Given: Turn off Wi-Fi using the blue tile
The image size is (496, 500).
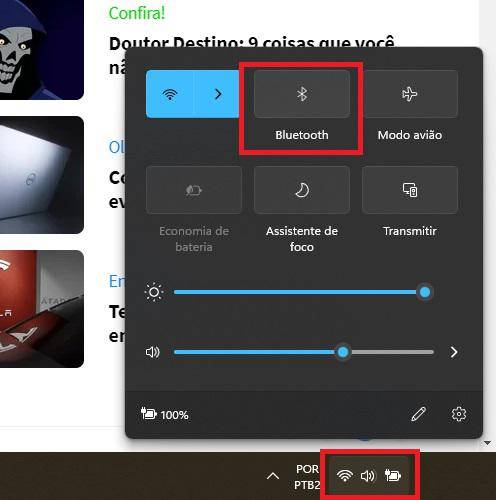Looking at the screenshot, I should (170, 94).
